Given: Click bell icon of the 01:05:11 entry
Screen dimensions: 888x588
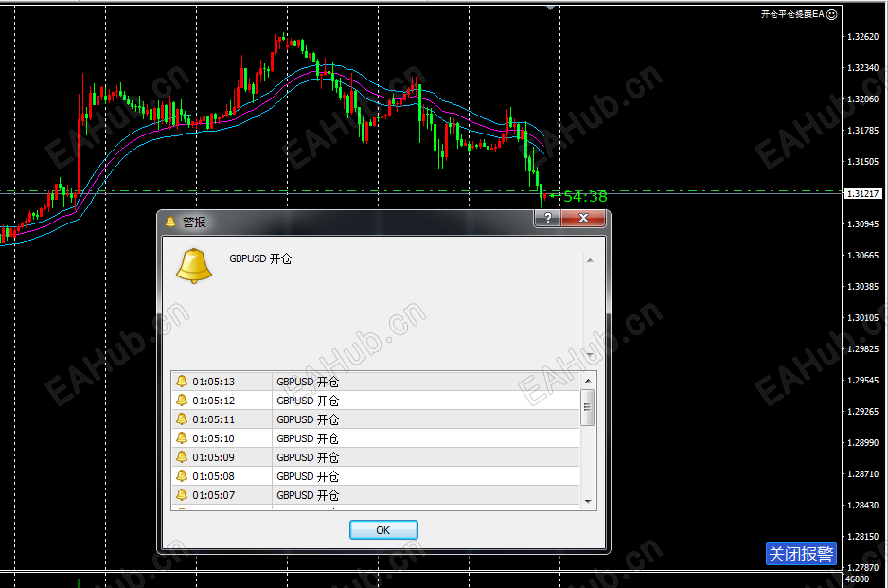Looking at the screenshot, I should 182,419.
